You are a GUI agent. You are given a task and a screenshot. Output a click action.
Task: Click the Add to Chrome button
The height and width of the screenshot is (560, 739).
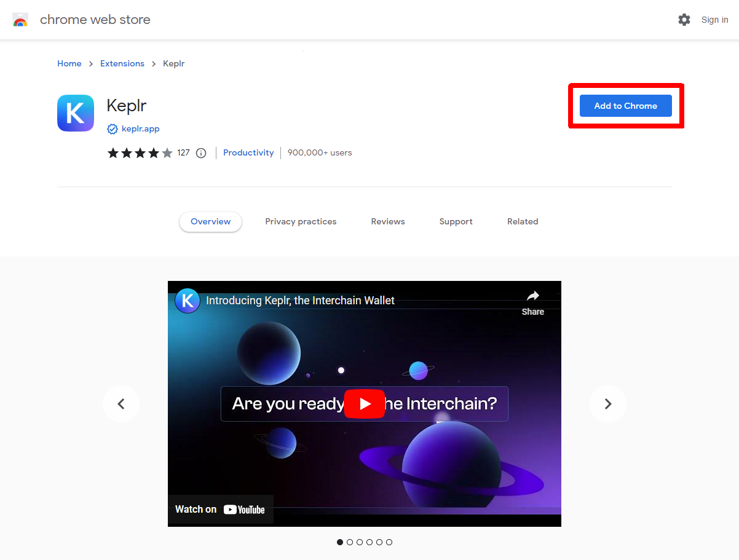[625, 106]
